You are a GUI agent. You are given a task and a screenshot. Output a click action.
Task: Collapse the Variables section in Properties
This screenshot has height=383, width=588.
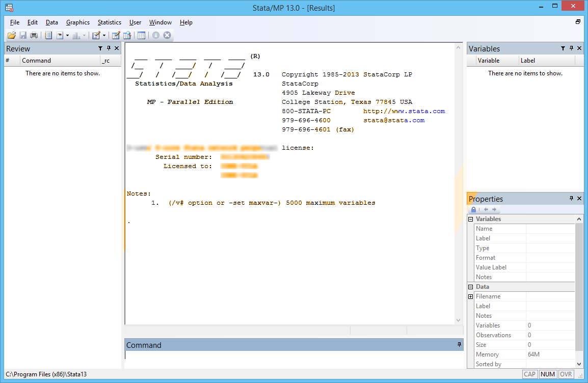pyautogui.click(x=471, y=219)
